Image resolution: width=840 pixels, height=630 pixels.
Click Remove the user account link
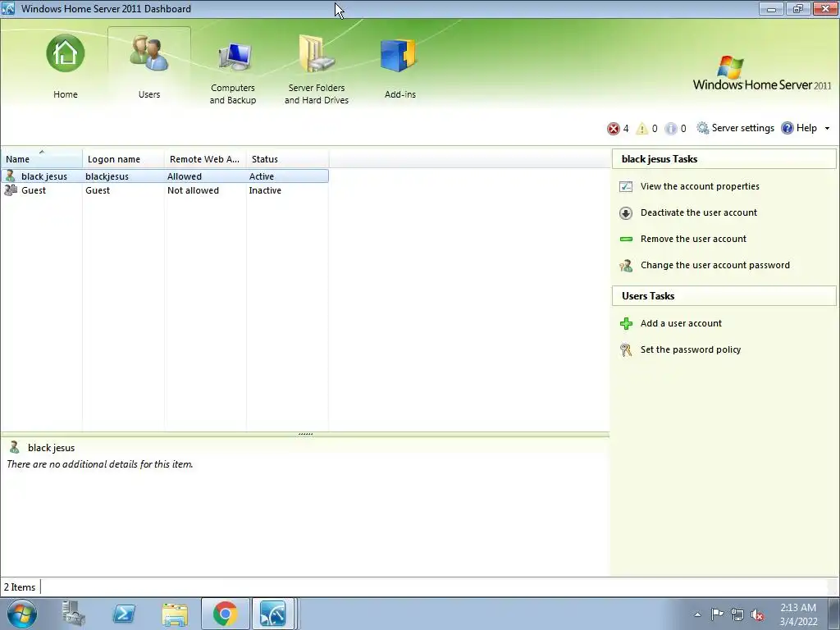693,239
